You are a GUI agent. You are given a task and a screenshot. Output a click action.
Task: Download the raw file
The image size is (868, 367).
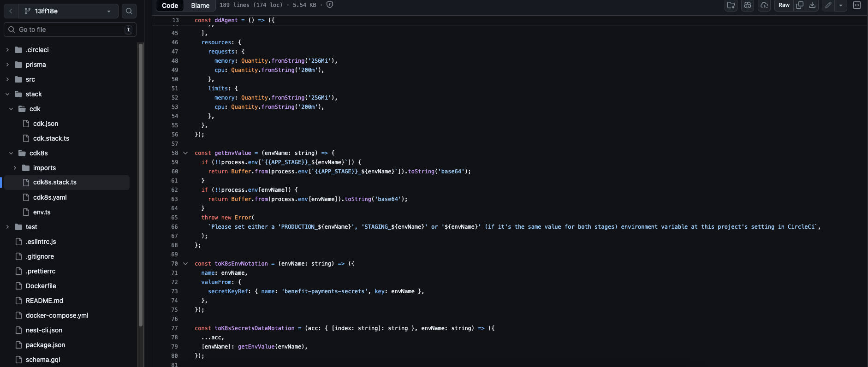click(x=812, y=5)
